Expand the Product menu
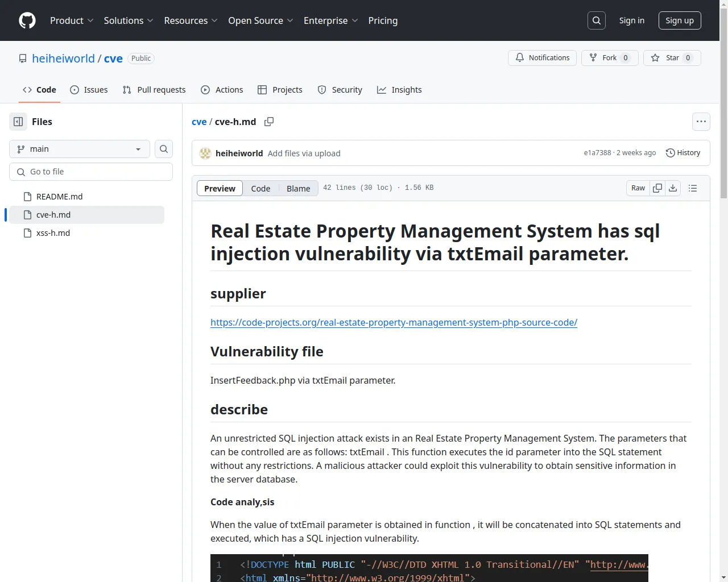Viewport: 728px width, 582px height. click(72, 20)
